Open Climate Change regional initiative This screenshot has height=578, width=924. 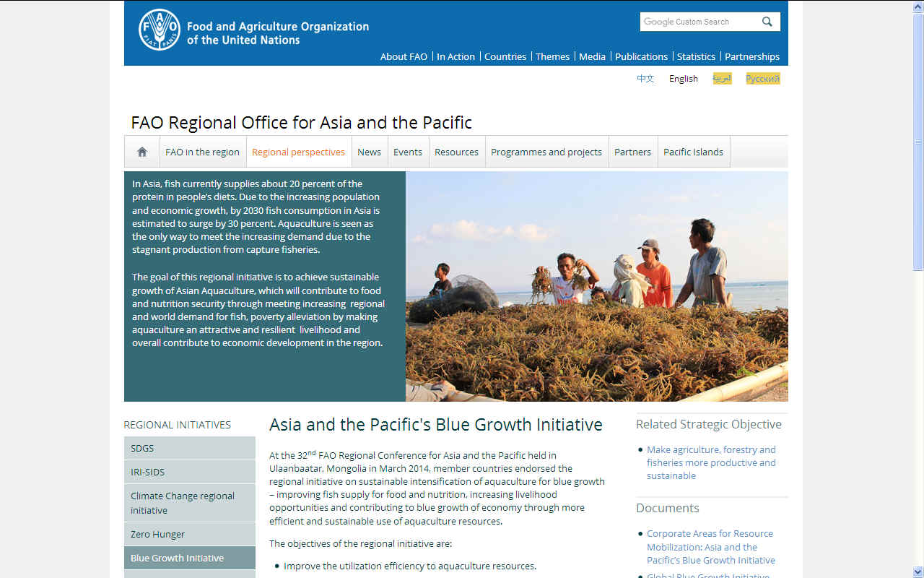[190, 503]
